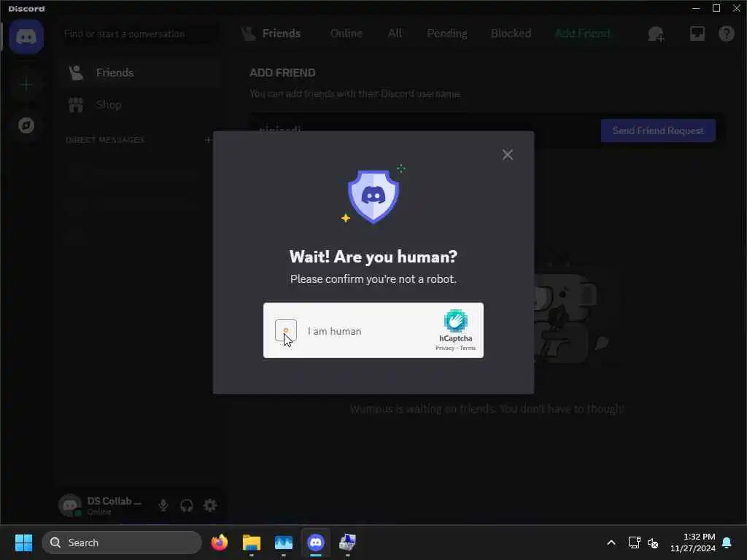The height and width of the screenshot is (560, 747).
Task: Toggle microphone mute in user panel
Action: coord(163,505)
